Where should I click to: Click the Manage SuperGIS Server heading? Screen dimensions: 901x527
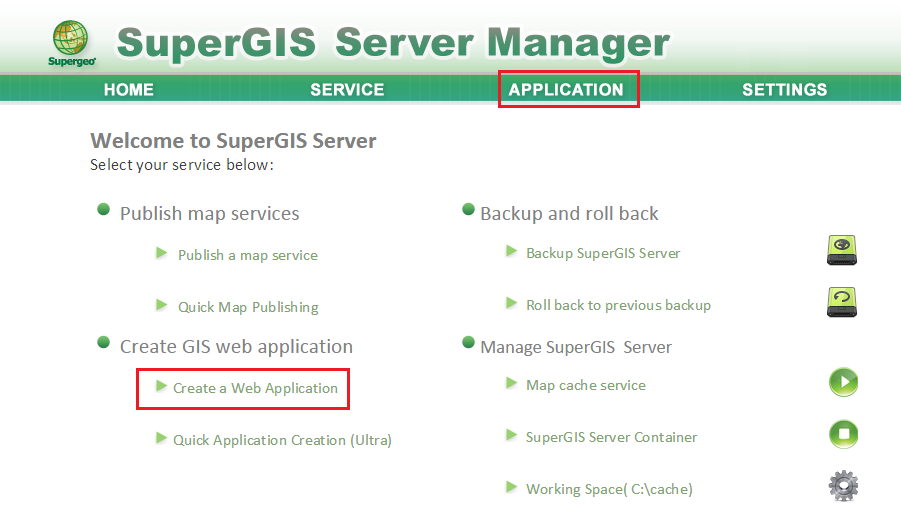click(576, 347)
